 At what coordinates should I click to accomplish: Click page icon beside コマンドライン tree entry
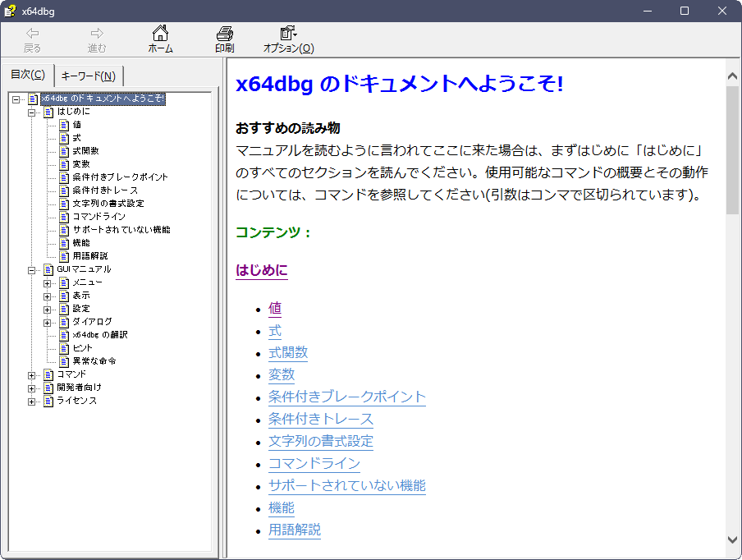pyautogui.click(x=64, y=217)
